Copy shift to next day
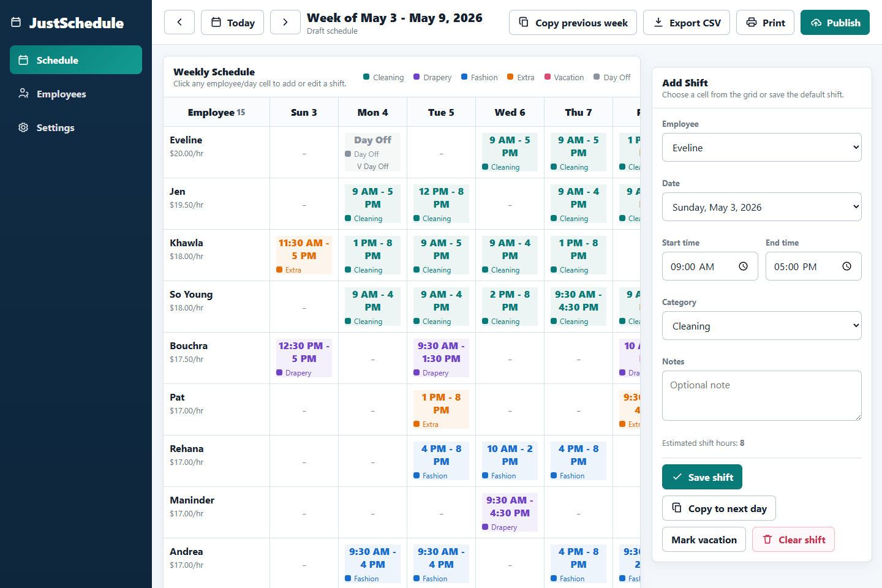Screen dimensions: 882x588 click(719, 508)
